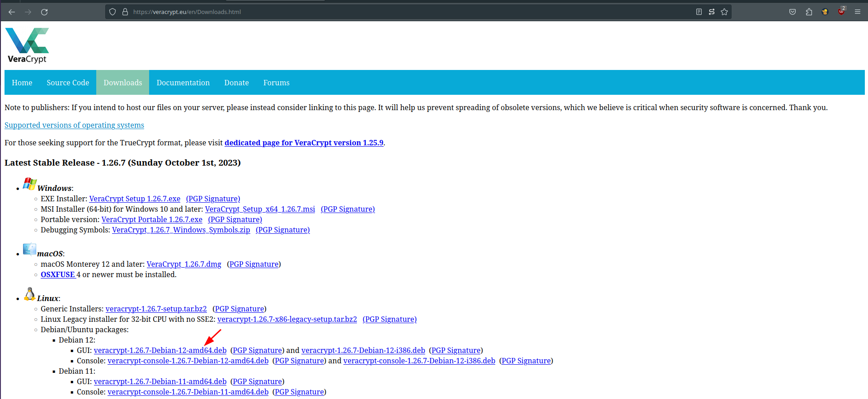Save page to Pocket

[793, 12]
